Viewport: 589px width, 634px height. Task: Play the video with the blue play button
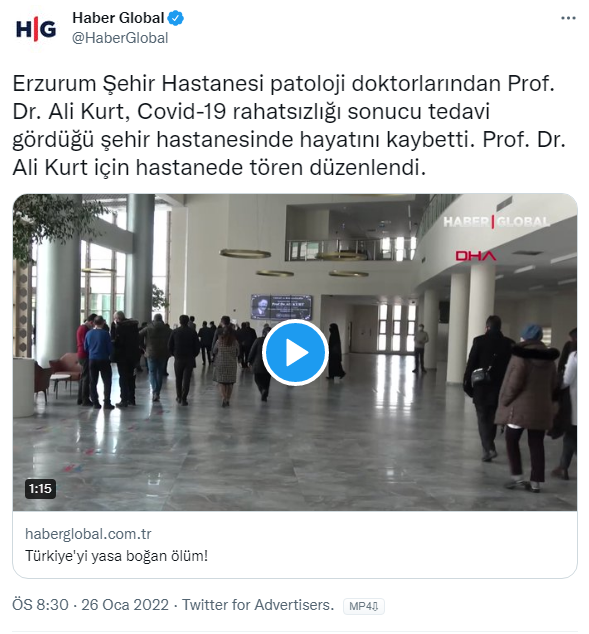(x=295, y=352)
